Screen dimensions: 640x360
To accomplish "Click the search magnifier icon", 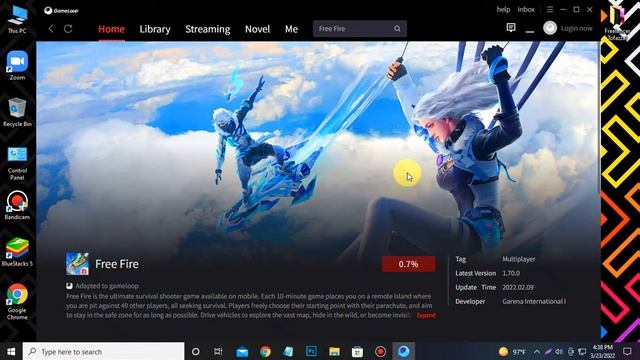I will click(x=397, y=29).
